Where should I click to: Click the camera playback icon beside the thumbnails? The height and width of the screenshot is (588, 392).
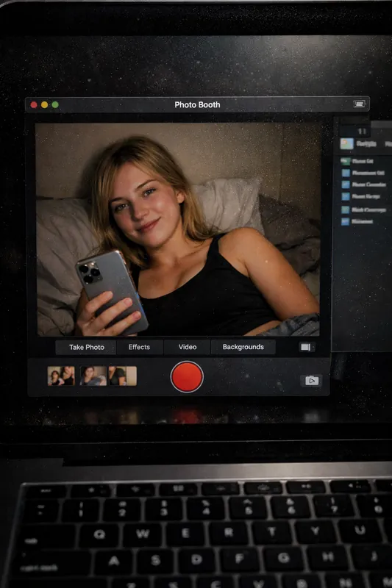[x=311, y=381]
